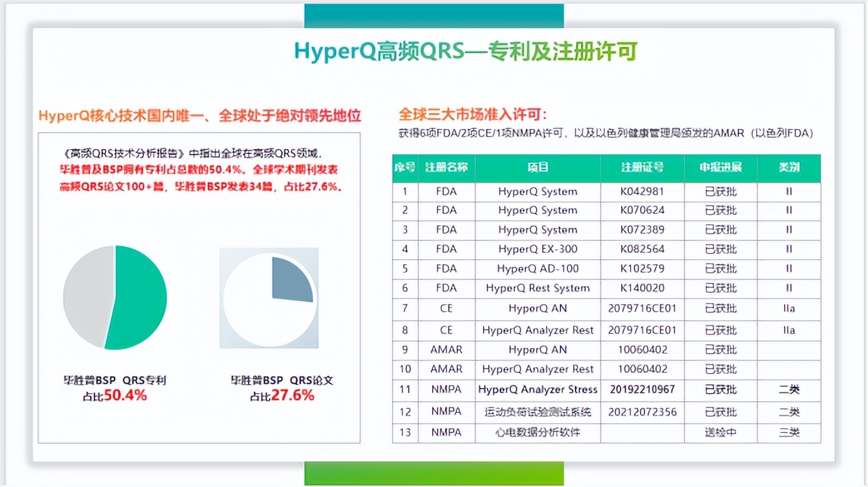Select registration number K042981
Screen dimensions: 868x487
coord(642,192)
